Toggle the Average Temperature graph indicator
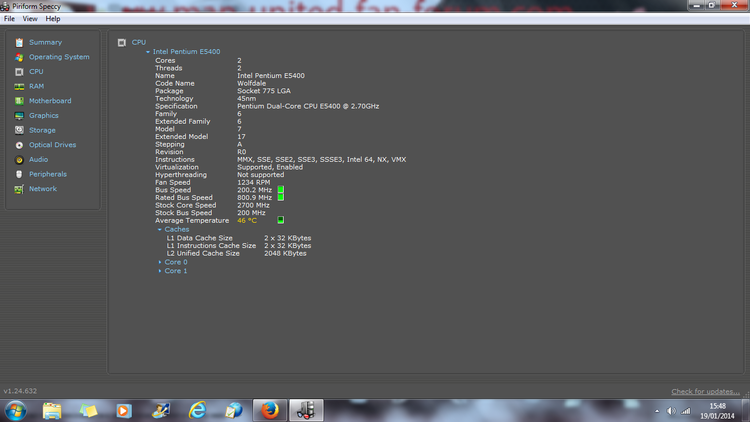Image resolution: width=750 pixels, height=422 pixels. click(281, 220)
